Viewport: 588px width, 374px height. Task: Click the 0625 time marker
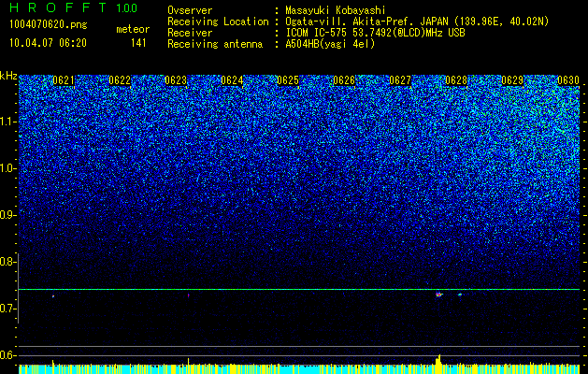[288, 80]
